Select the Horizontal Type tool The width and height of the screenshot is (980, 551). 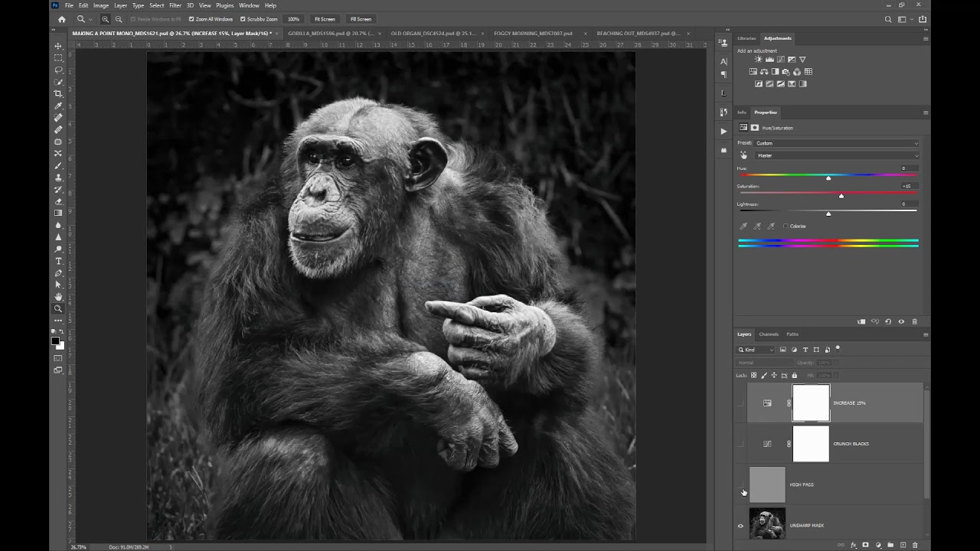[x=58, y=261]
